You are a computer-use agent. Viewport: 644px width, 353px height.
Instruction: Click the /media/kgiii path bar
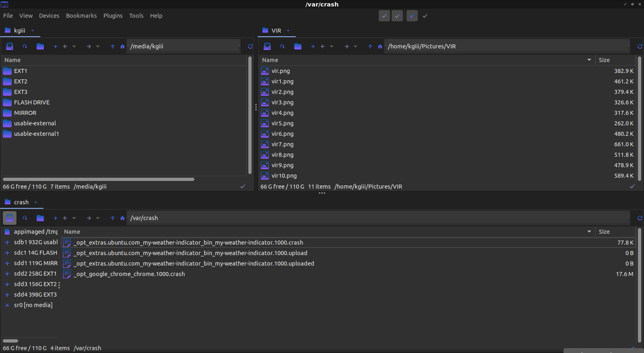pyautogui.click(x=184, y=46)
